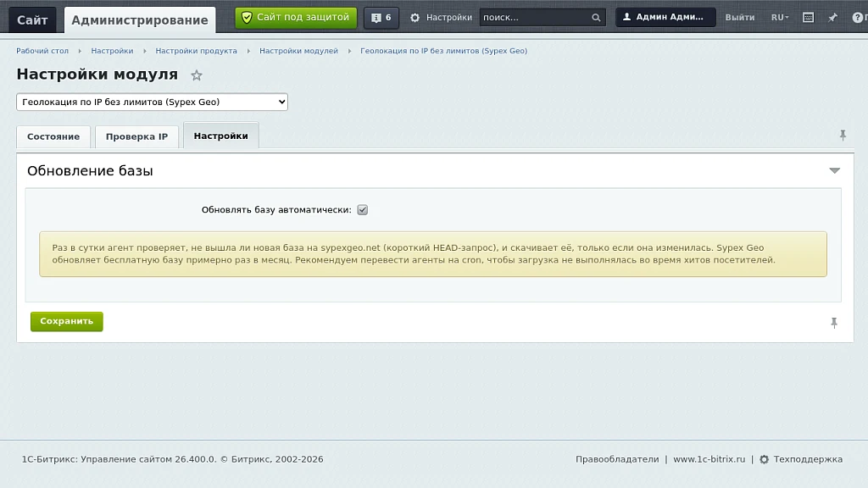Image resolution: width=868 pixels, height=488 pixels.
Task: Open the Сайт top tab
Action: pyautogui.click(x=32, y=20)
